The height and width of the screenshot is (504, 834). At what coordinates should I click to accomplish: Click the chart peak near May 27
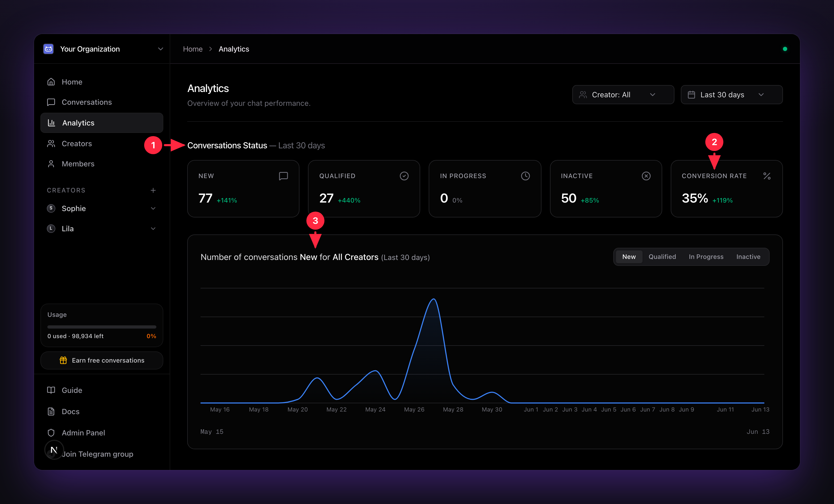(x=433, y=299)
